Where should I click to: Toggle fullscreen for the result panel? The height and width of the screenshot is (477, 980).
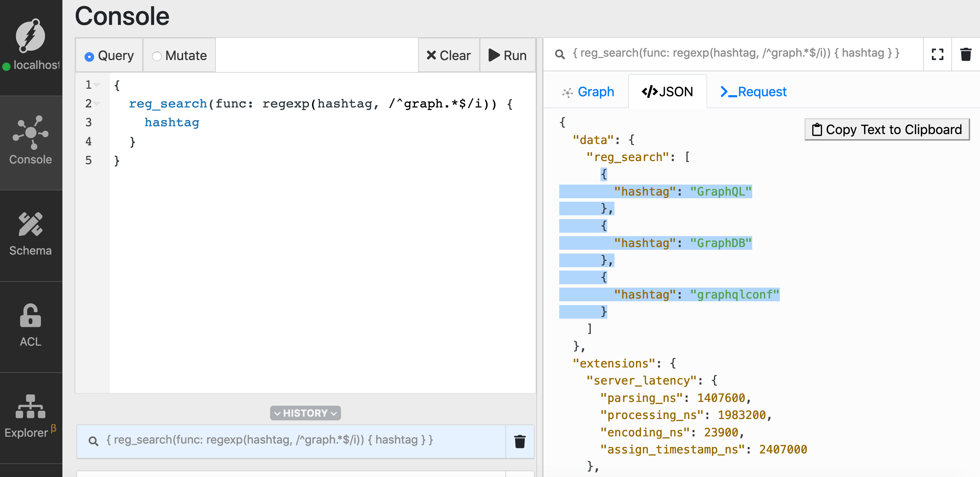click(x=937, y=55)
